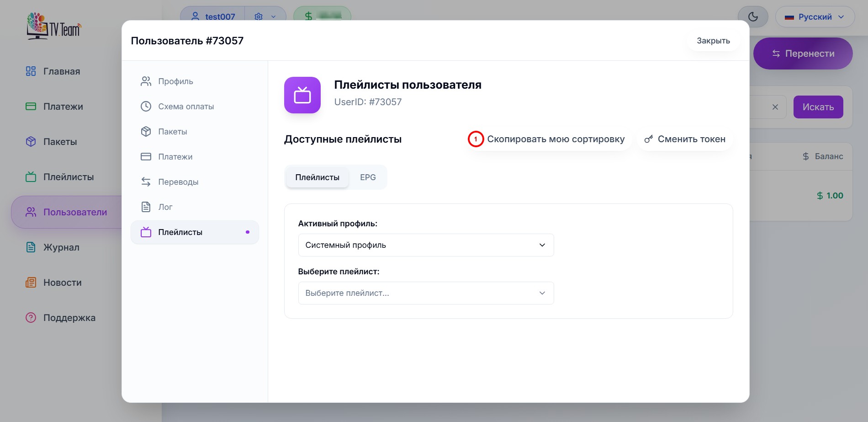
Task: Click the settings gear next to test007
Action: [x=259, y=16]
